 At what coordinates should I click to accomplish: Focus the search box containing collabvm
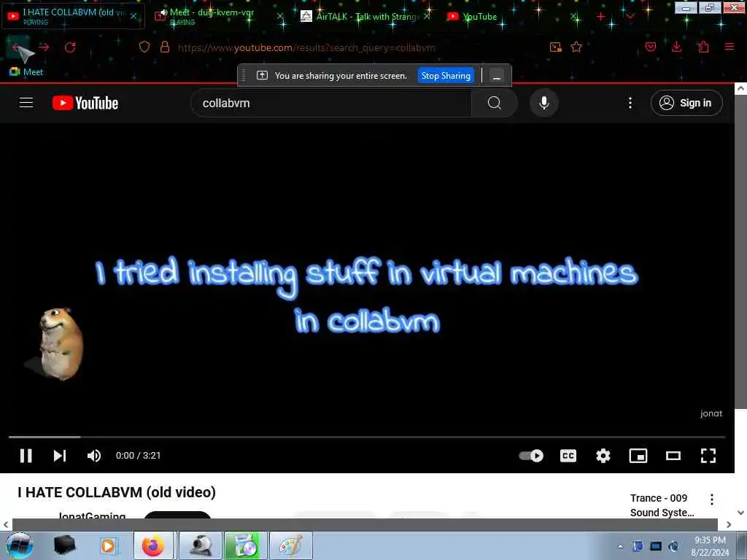[x=330, y=103]
